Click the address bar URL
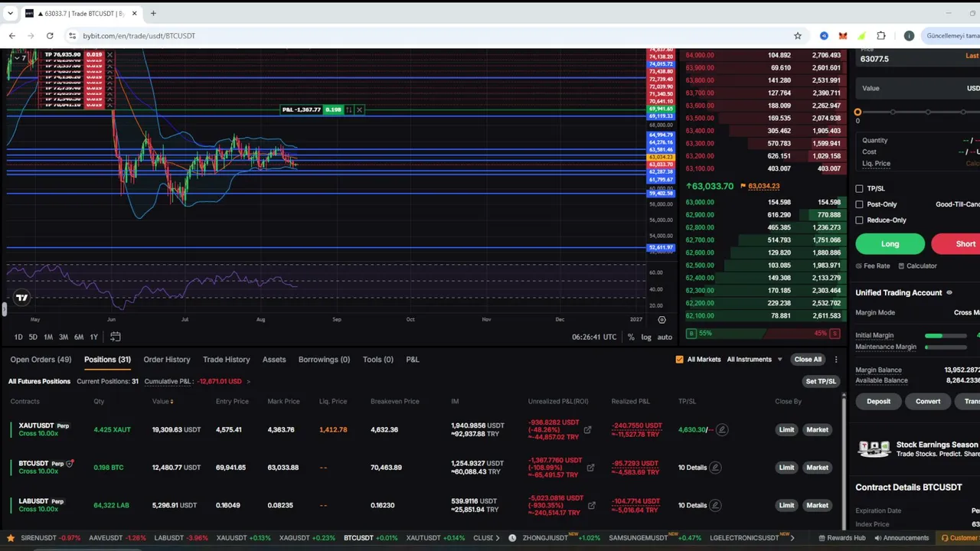The height and width of the screenshot is (551, 980). 139,36
